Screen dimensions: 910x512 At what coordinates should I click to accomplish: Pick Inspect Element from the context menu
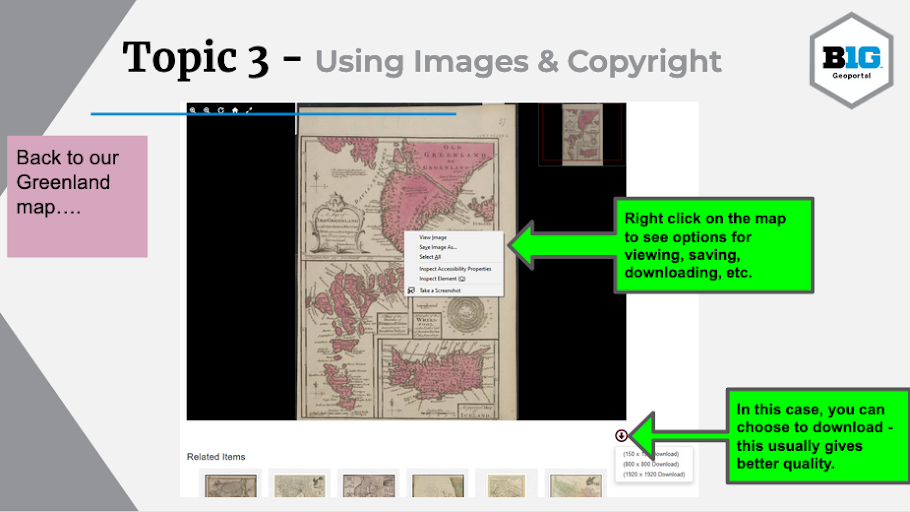442,279
